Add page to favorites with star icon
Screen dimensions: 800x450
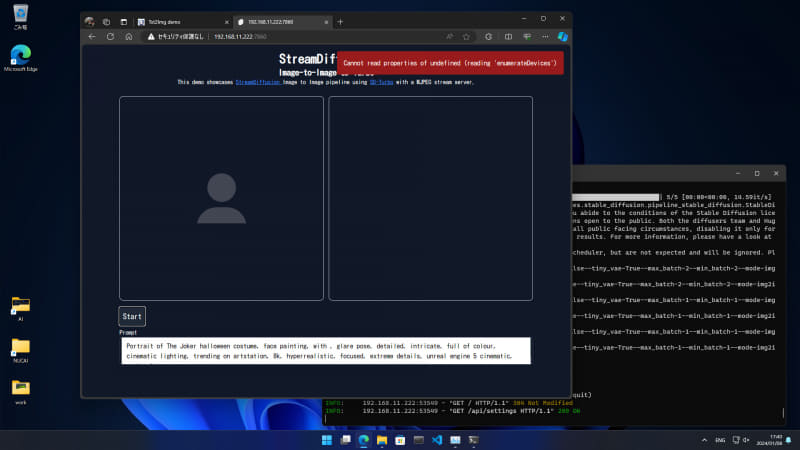point(466,37)
